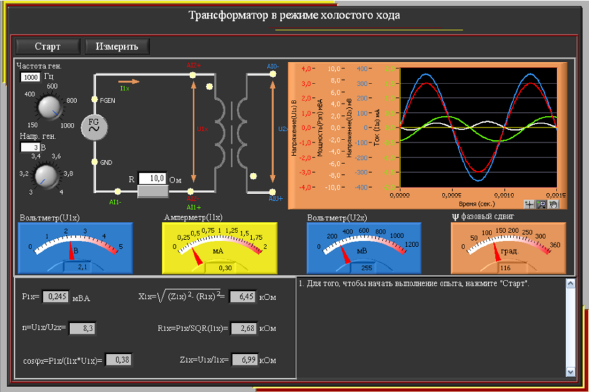Click the AI0+ terminal node
This screenshot has width=589, height=392.
[273, 192]
